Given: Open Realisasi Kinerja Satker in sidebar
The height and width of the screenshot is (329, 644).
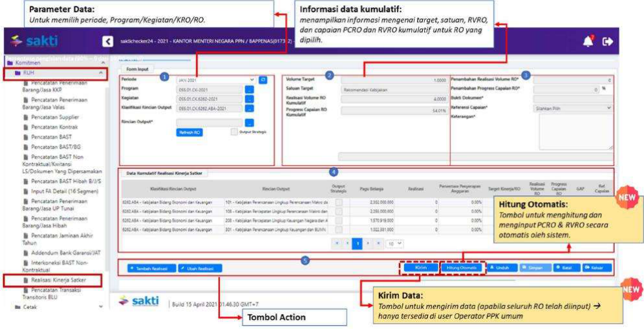Looking at the screenshot, I should tap(58, 280).
